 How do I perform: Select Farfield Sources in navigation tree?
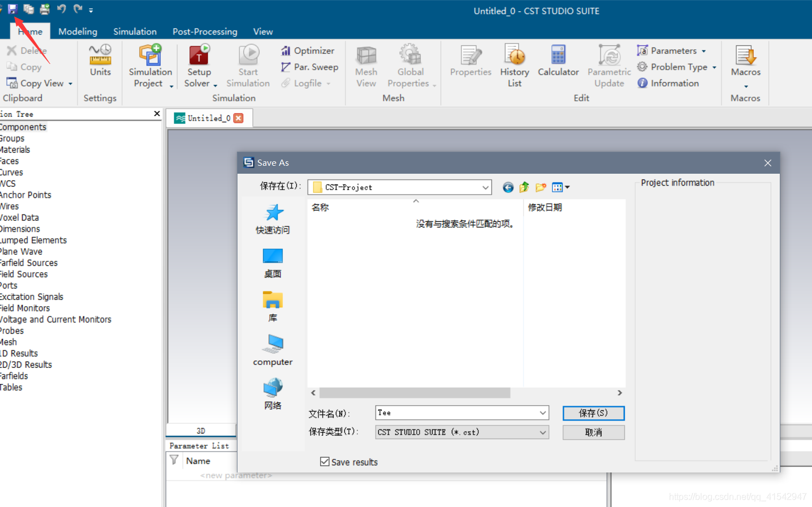(x=29, y=263)
